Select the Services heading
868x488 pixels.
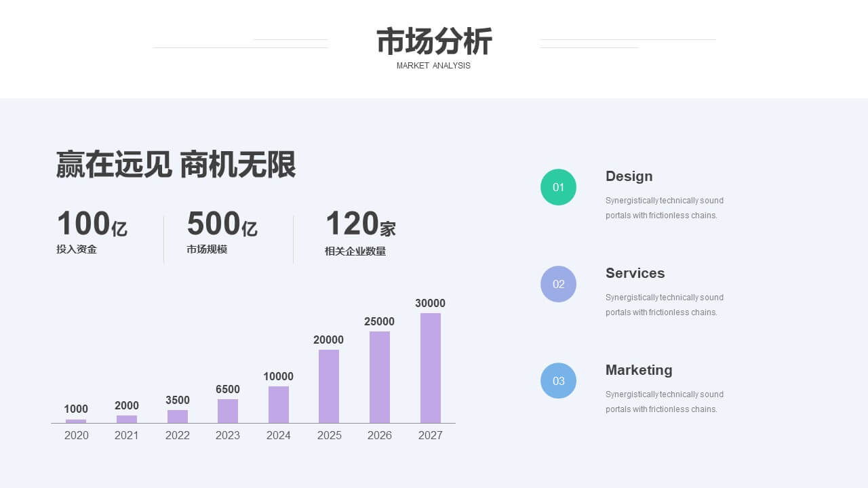tap(635, 273)
